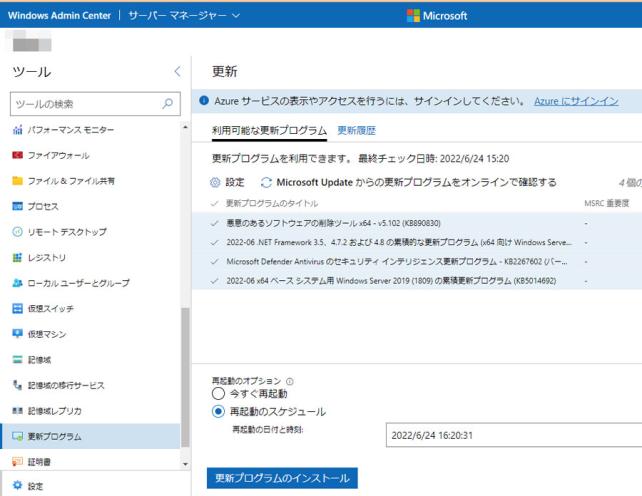Image resolution: width=642 pixels, height=496 pixels.
Task: Open リモート デスクトップ tool
Action: (17, 232)
